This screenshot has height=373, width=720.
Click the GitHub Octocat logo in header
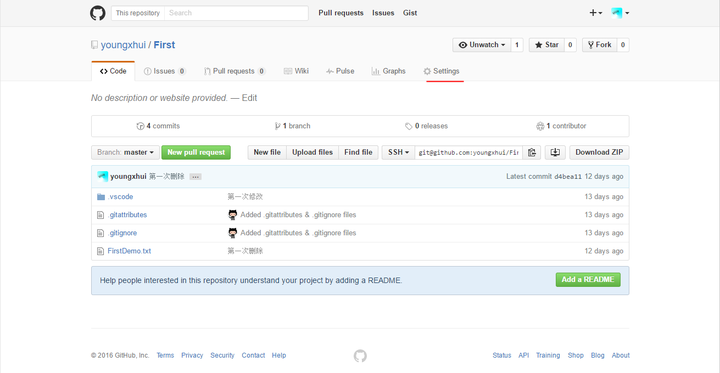pos(97,13)
